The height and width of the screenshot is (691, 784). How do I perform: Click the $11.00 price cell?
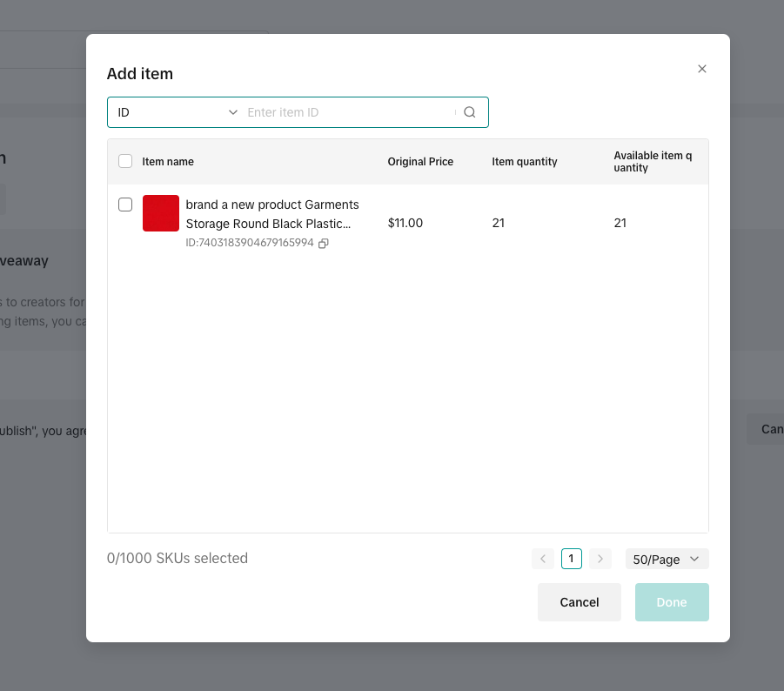click(x=405, y=224)
